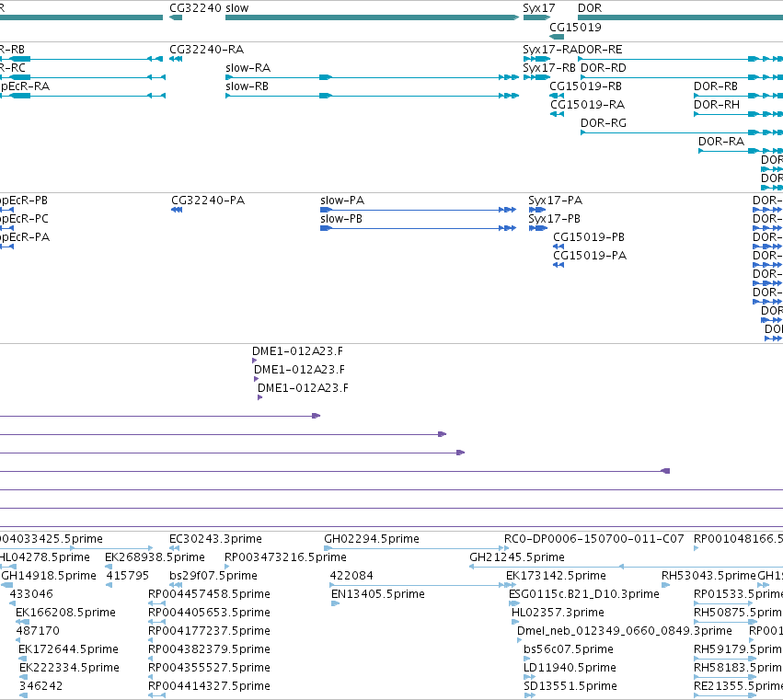Select the RP004457458.5prime label
783x700 pixels.
click(209, 594)
